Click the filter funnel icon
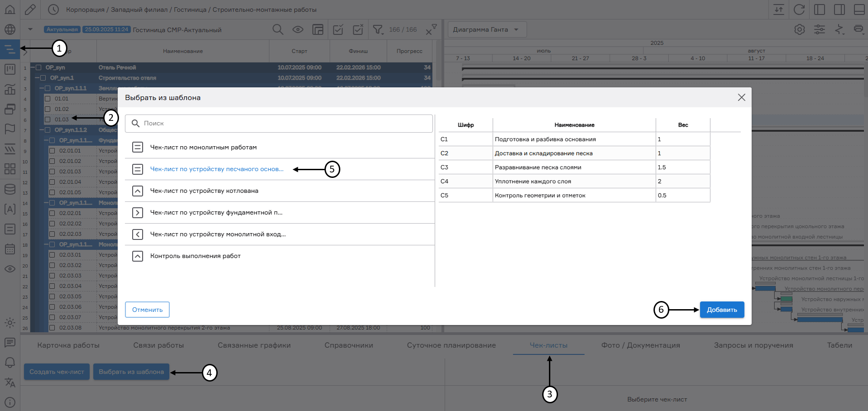 click(x=377, y=30)
